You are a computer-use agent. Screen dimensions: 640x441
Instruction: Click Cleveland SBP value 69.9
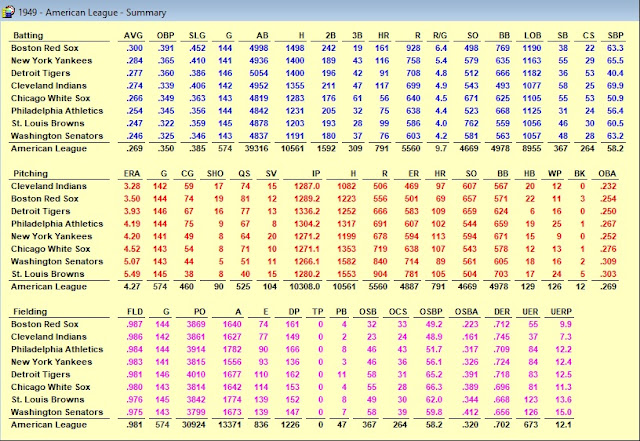coord(615,86)
